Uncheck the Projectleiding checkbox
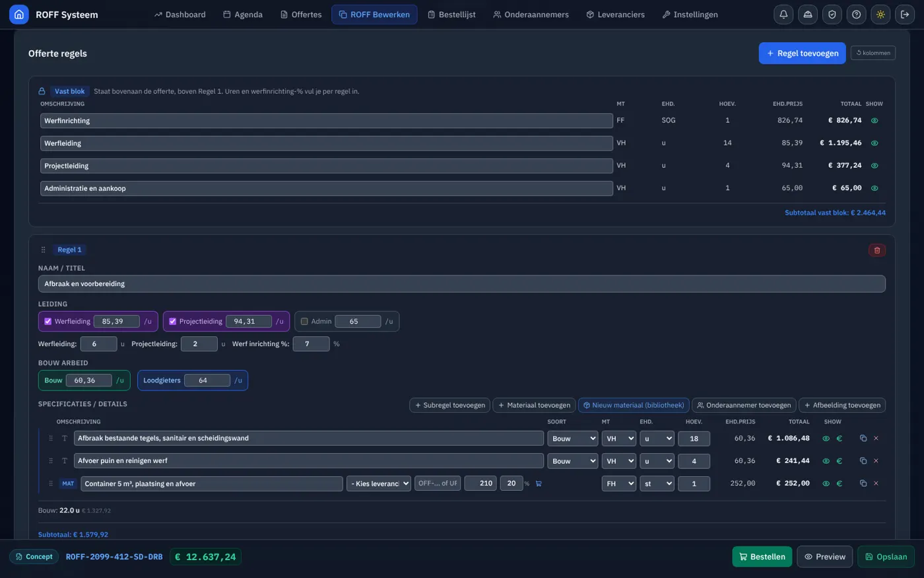The image size is (924, 578). click(172, 322)
